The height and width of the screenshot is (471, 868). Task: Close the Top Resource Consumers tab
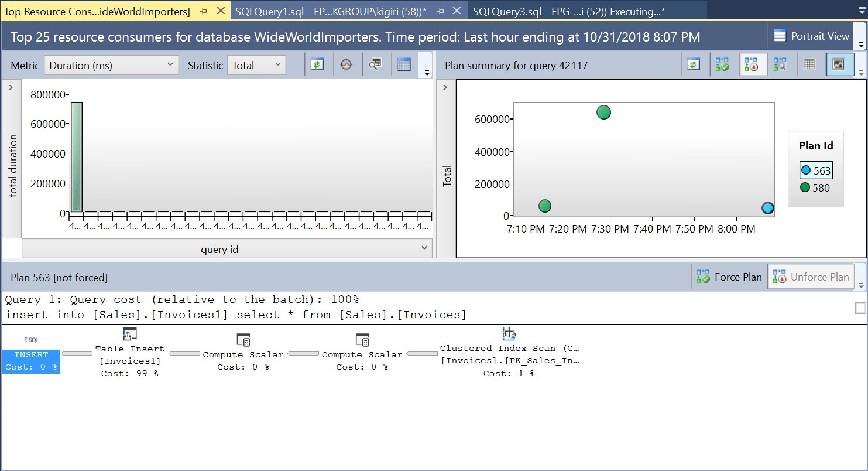coord(221,11)
